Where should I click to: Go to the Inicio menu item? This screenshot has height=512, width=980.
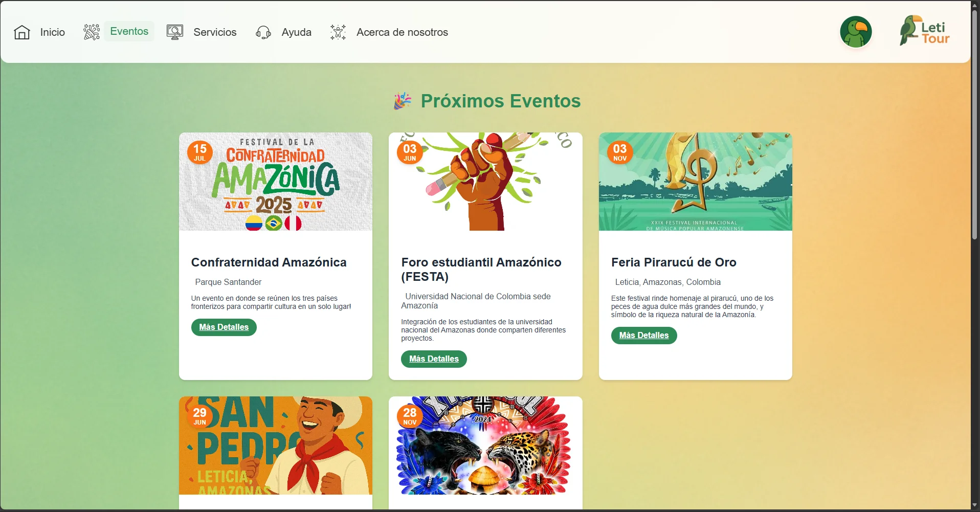[53, 32]
